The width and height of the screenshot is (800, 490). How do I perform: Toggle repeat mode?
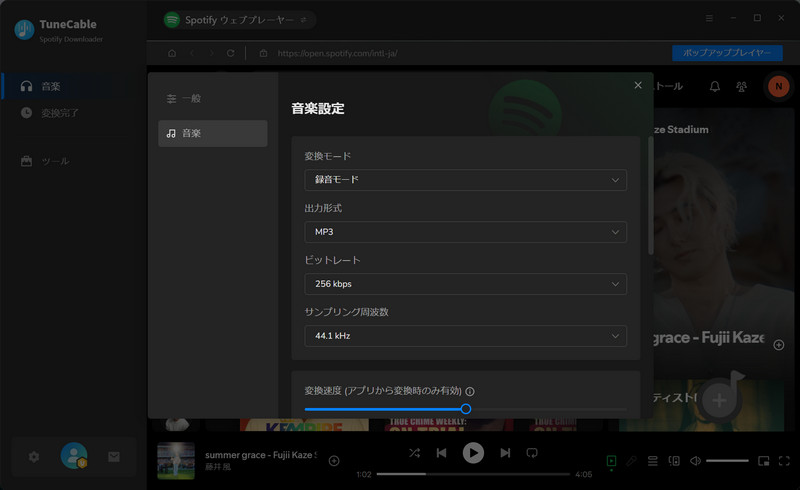pos(532,453)
